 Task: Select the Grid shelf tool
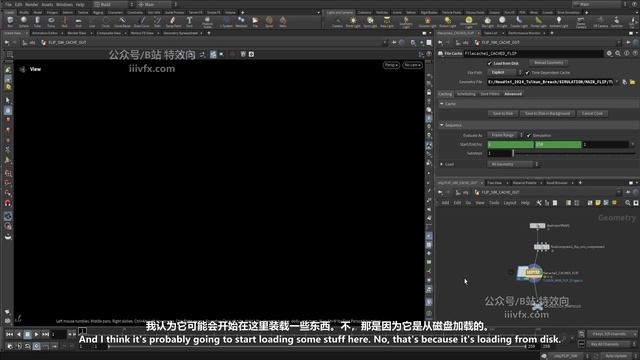(x=78, y=22)
